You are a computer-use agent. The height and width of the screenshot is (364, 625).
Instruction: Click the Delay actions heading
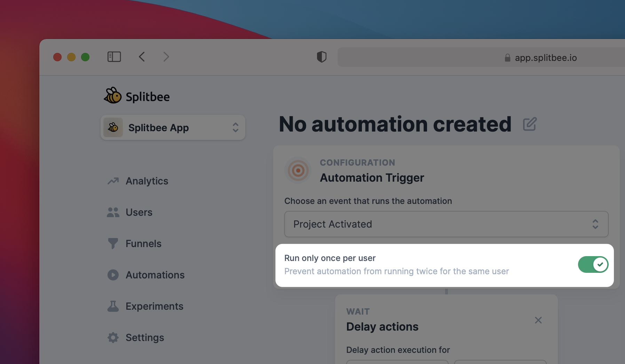(382, 327)
